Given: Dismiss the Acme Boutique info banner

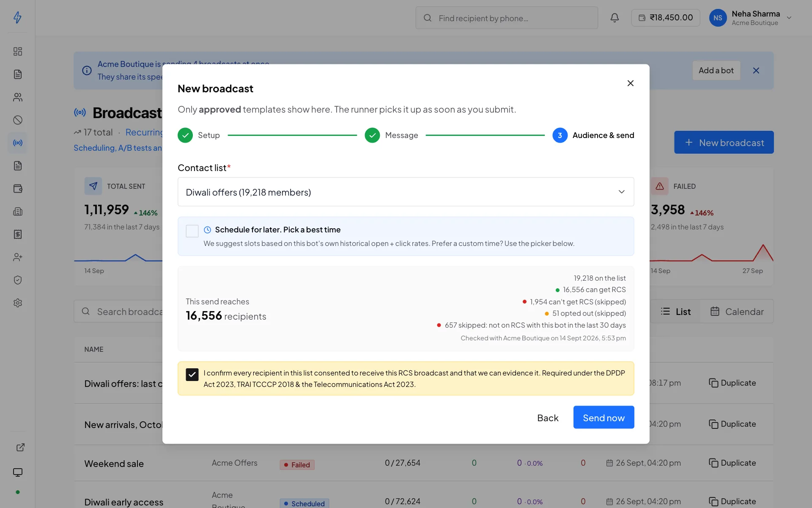Looking at the screenshot, I should [x=756, y=70].
